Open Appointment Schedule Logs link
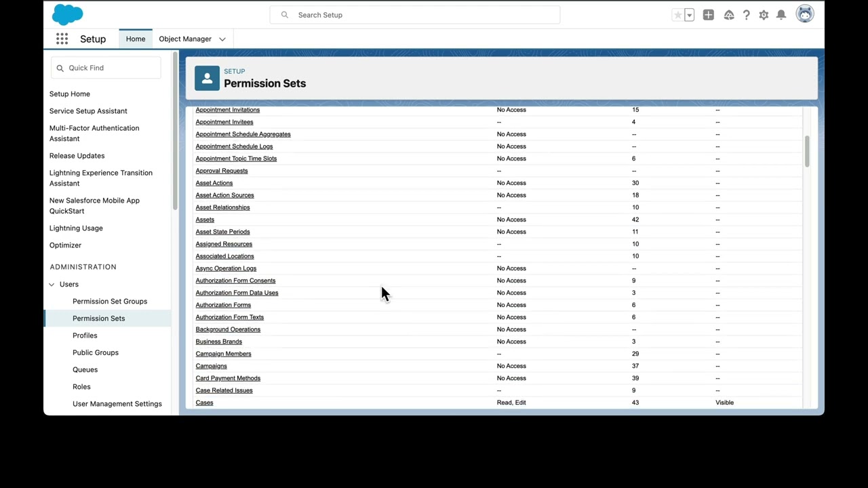868x488 pixels. (235, 146)
